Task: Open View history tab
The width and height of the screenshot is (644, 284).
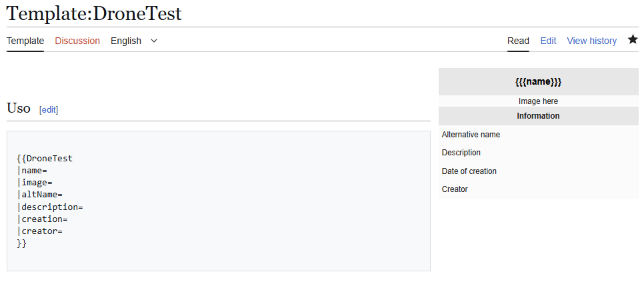Action: (591, 41)
